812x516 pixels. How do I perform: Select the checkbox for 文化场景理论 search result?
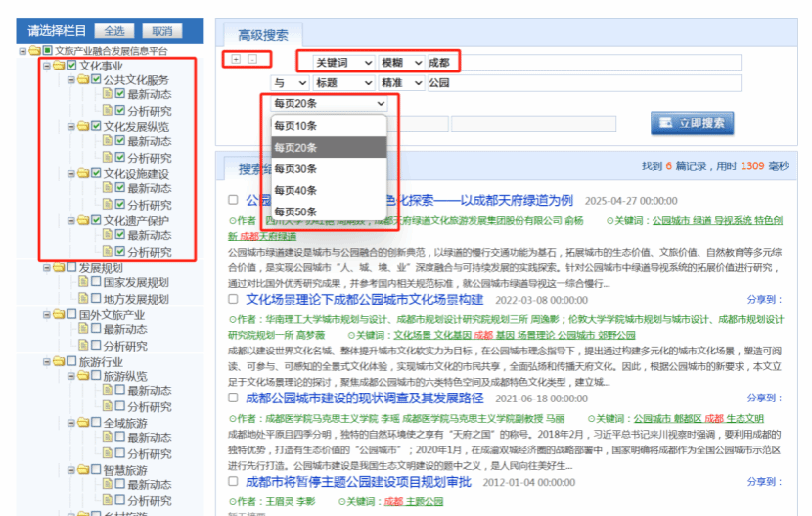click(x=233, y=300)
